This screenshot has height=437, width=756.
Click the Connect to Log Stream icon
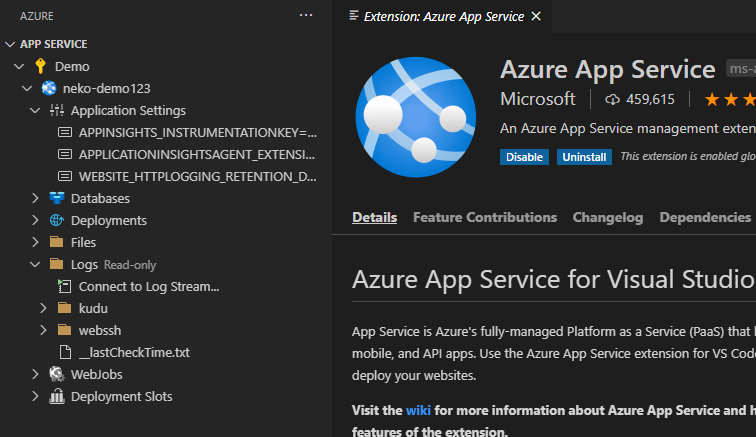[65, 286]
